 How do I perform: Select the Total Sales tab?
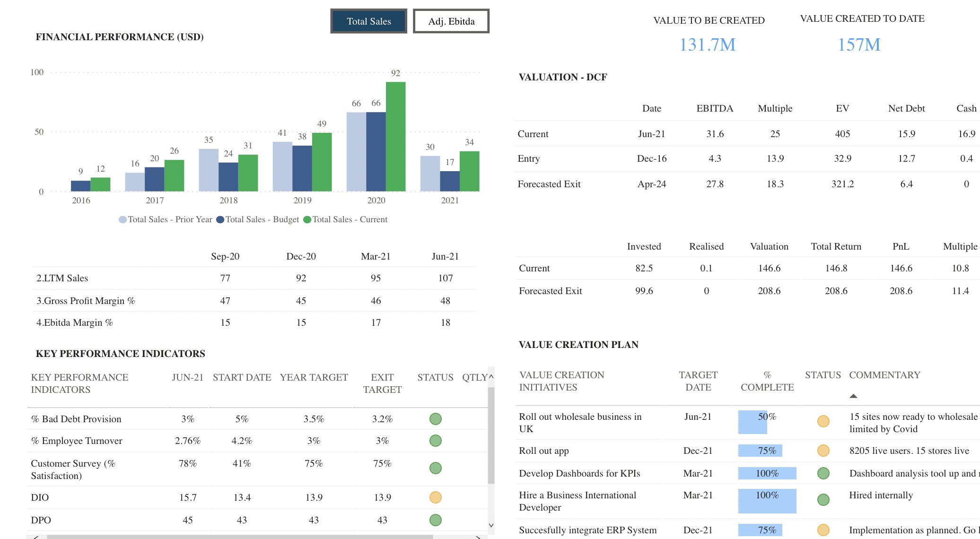[368, 21]
